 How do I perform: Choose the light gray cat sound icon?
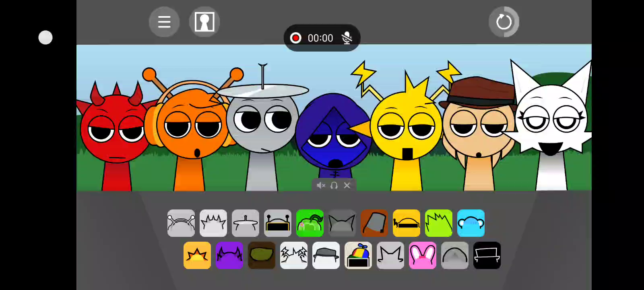(x=390, y=255)
